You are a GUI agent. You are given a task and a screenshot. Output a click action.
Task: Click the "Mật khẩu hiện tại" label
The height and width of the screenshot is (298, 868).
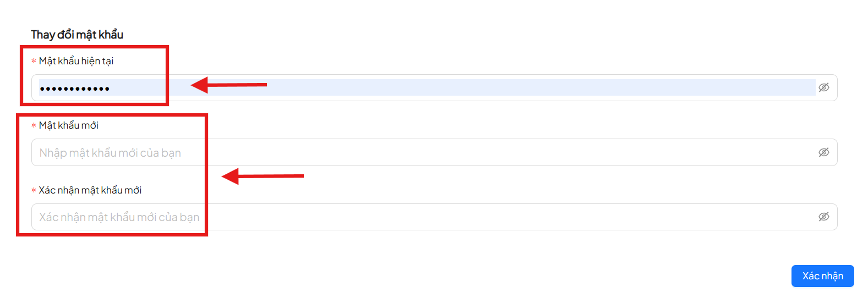(76, 61)
